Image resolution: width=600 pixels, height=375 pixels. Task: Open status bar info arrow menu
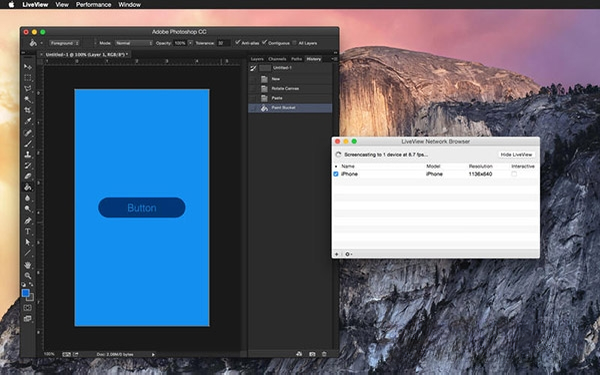[153, 354]
